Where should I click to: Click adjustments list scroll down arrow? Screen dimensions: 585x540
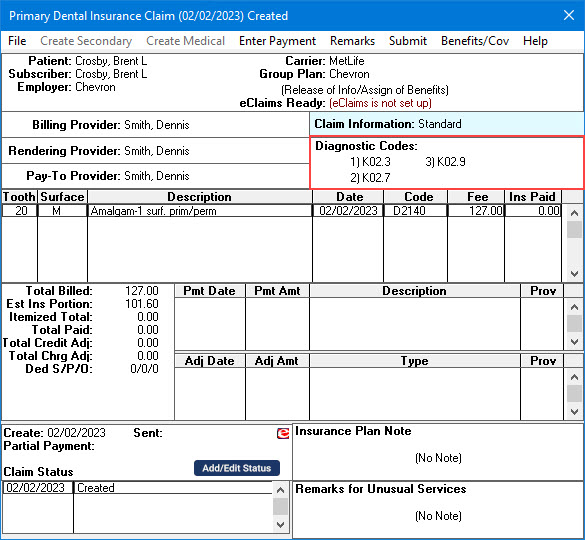coord(574,412)
